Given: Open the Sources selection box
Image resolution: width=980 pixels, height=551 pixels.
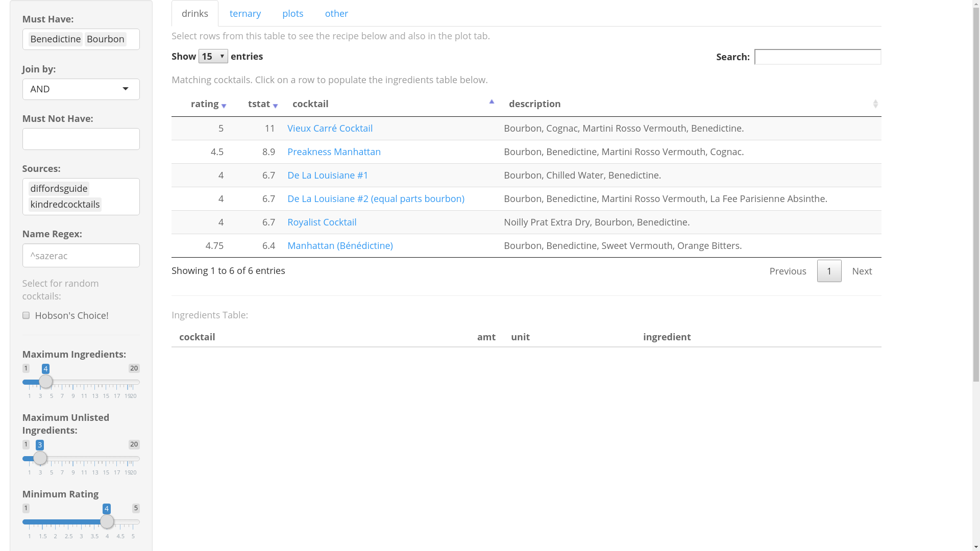Looking at the screenshot, I should pos(81,196).
